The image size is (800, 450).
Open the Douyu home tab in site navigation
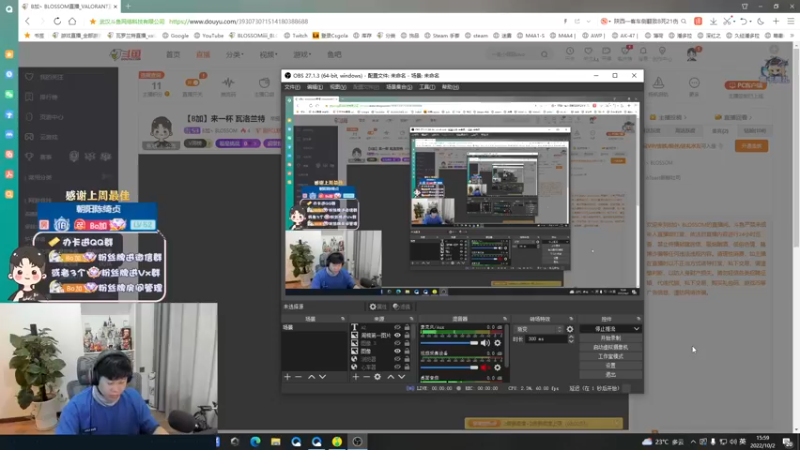[173, 55]
